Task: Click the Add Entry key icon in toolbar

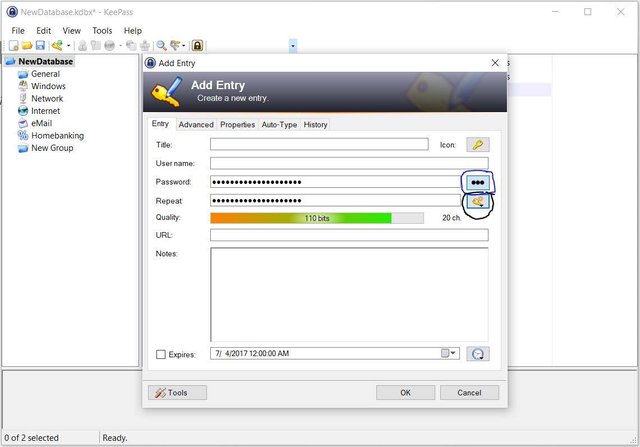Action: (58, 45)
